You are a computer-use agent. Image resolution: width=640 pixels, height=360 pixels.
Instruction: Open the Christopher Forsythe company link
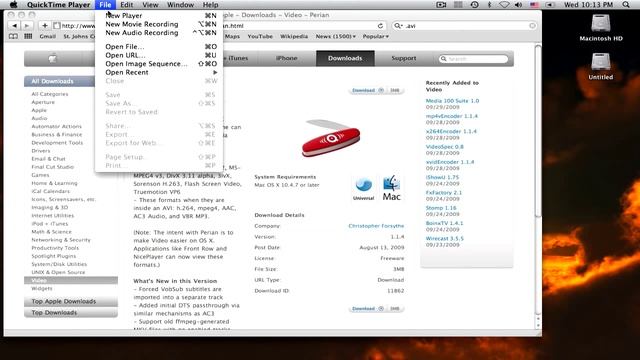pyautogui.click(x=376, y=226)
